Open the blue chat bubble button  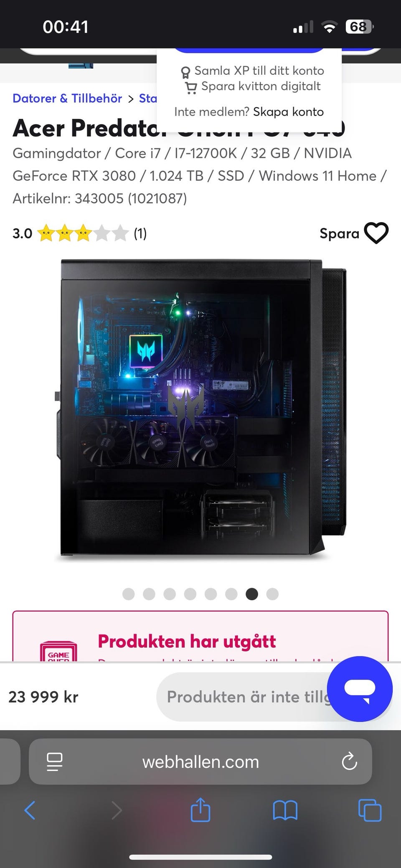360,689
